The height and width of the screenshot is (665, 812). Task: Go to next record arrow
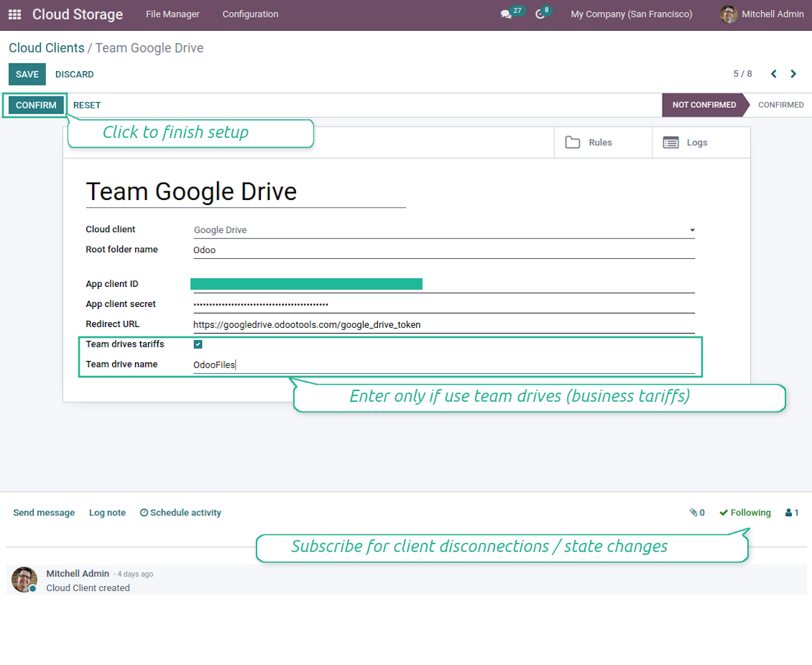click(x=793, y=74)
